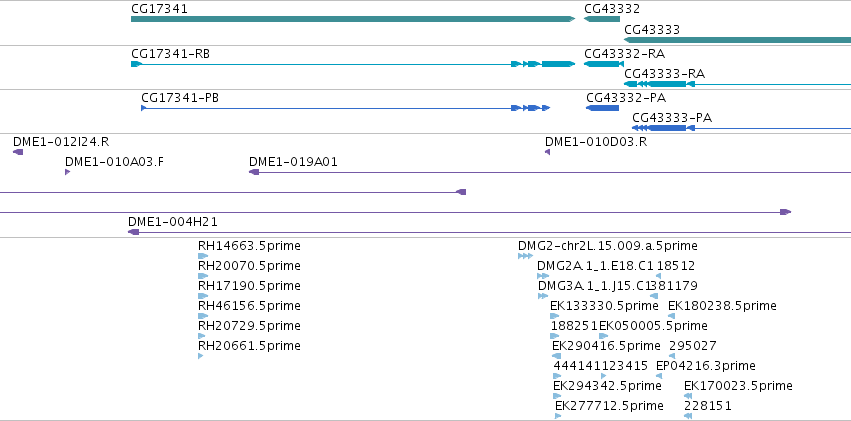The height and width of the screenshot is (421, 851).
Task: Open the DMG3A.1_1.J15.C1 EST
Action: click(x=543, y=296)
